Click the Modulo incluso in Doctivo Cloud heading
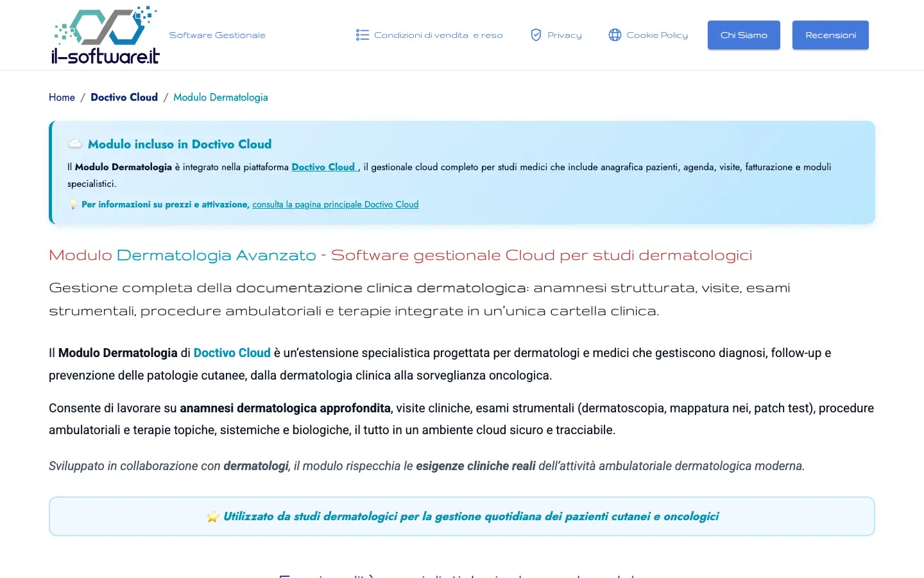The width and height of the screenshot is (924, 578). (x=180, y=144)
